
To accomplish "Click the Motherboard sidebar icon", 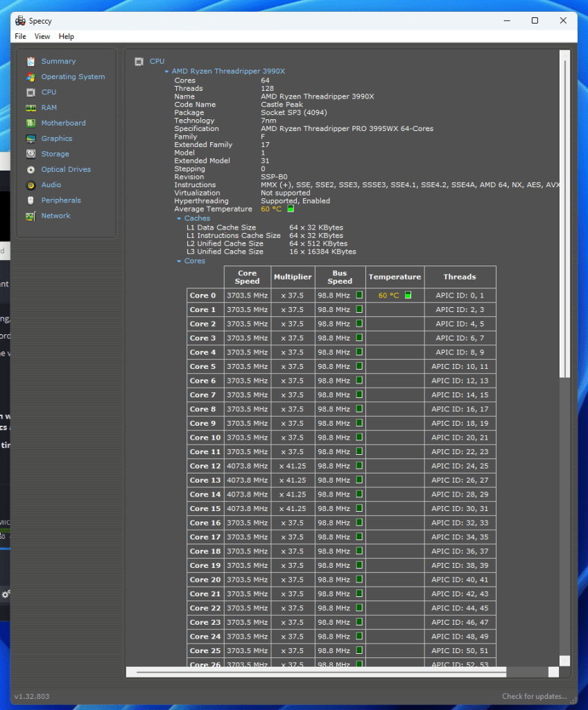I will coord(31,123).
